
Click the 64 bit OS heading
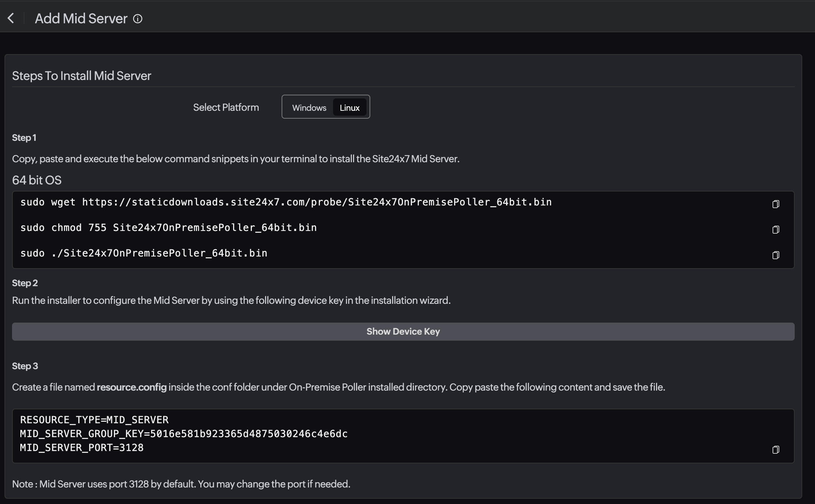36,180
